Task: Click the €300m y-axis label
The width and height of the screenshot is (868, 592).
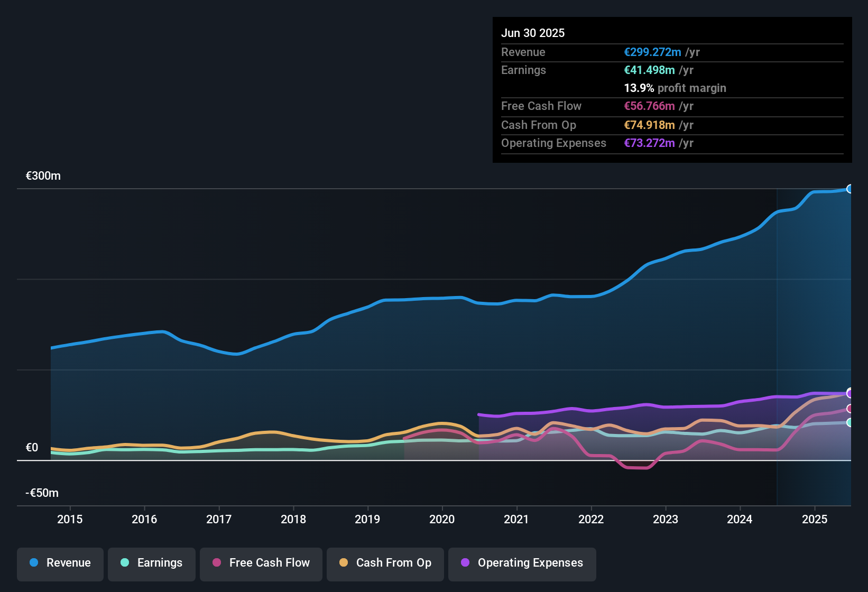Action: click(43, 176)
